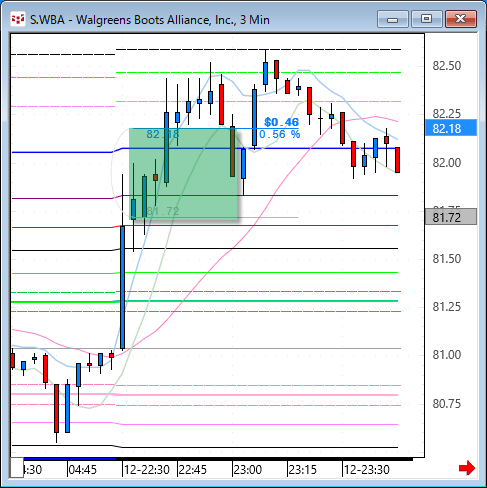Click the 12-23:30 time axis label

point(367,470)
